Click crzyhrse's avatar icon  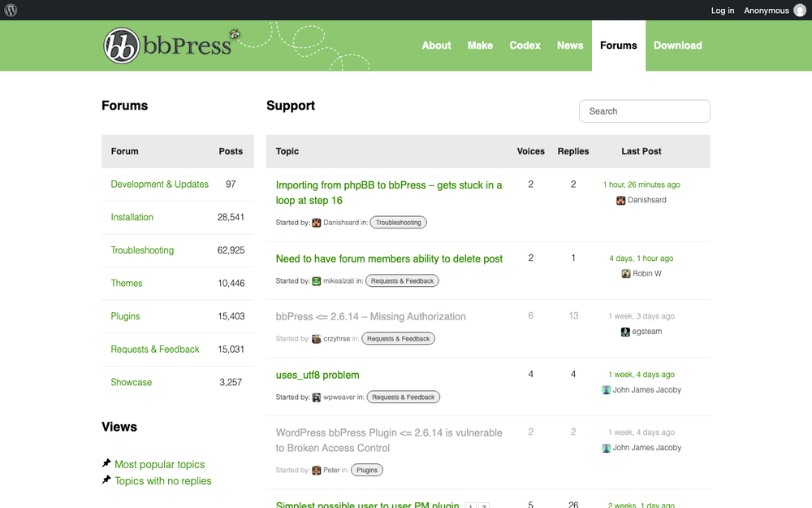pyautogui.click(x=317, y=339)
